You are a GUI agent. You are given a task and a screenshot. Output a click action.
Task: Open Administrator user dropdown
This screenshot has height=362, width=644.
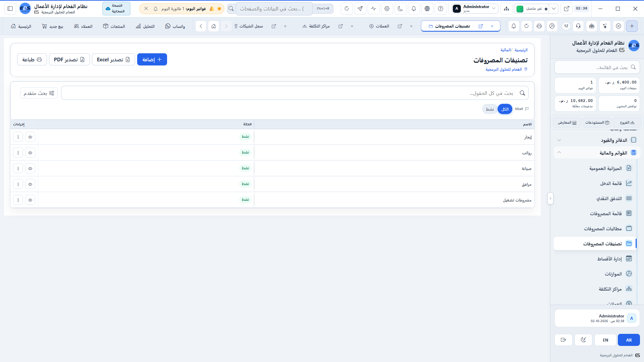click(x=474, y=9)
